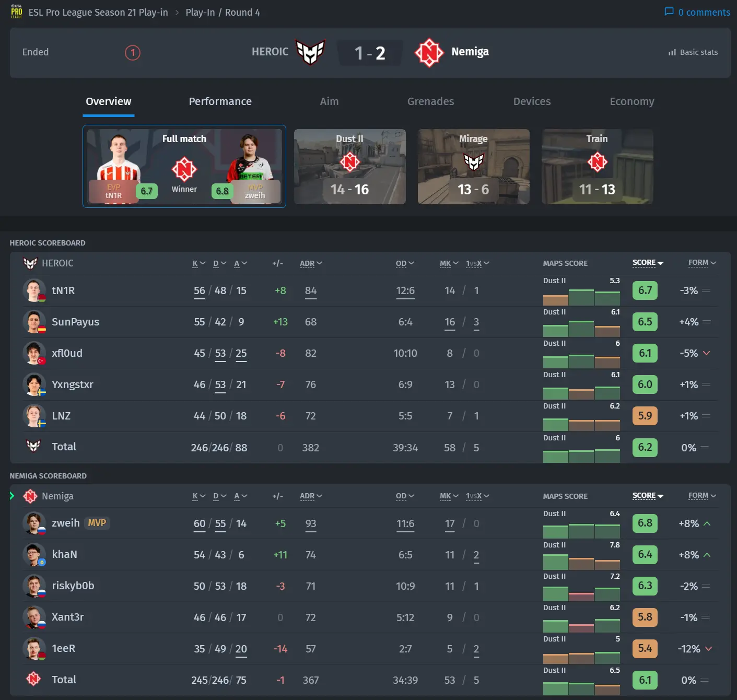Click 1eeR's red downward form arrow
Screen dimensions: 737x700
(708, 649)
